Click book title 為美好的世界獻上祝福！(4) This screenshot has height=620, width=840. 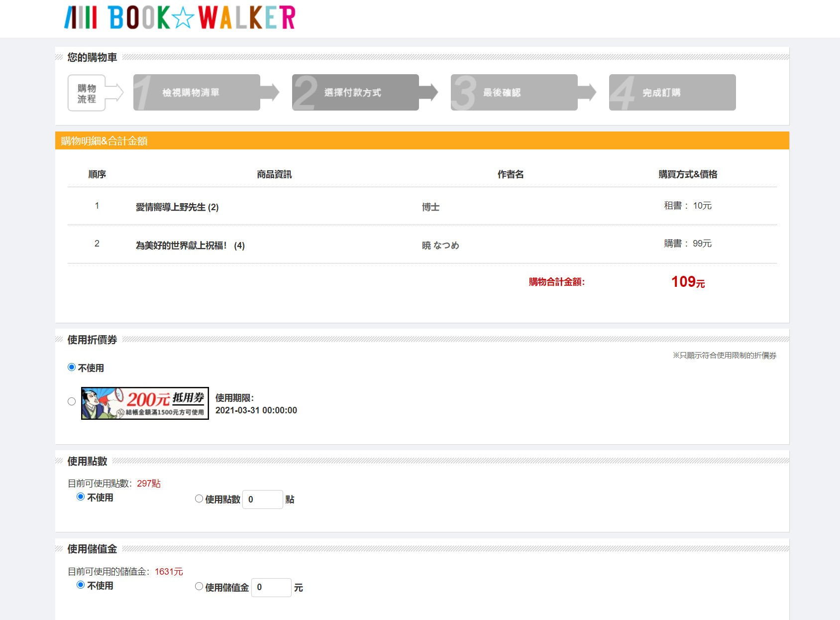pos(190,246)
